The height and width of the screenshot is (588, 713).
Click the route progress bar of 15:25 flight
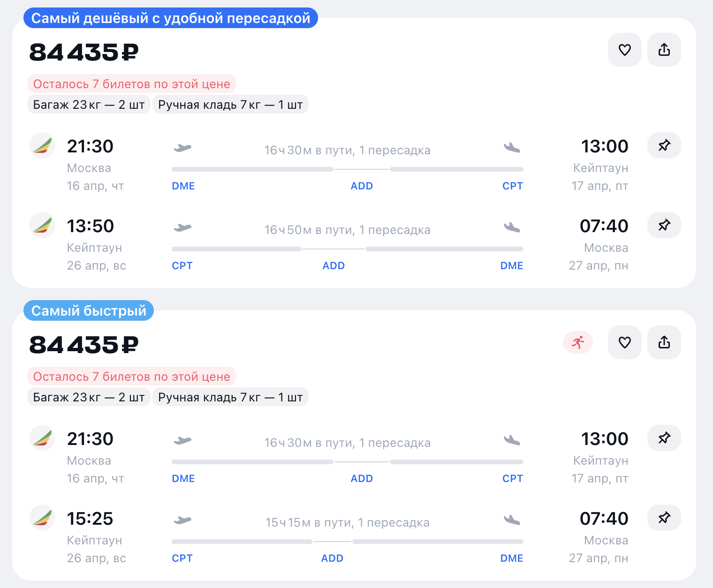347,542
